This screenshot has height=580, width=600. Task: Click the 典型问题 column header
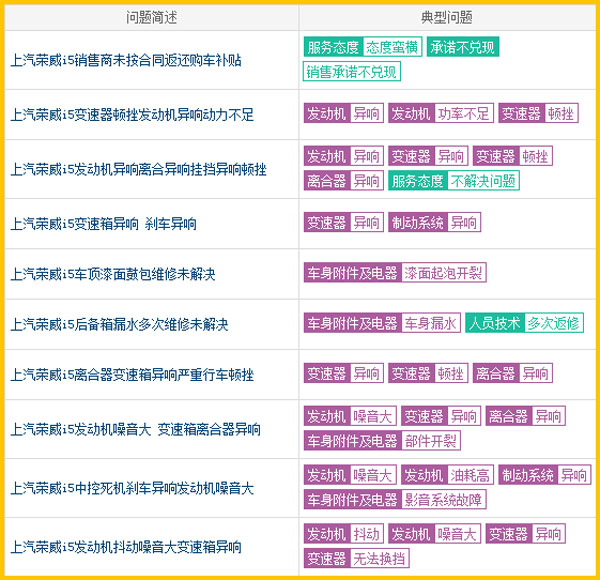[447, 17]
